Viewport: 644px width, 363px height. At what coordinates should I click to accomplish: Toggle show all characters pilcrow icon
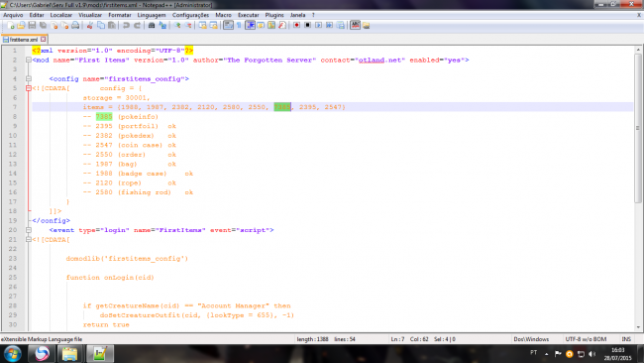(x=239, y=26)
